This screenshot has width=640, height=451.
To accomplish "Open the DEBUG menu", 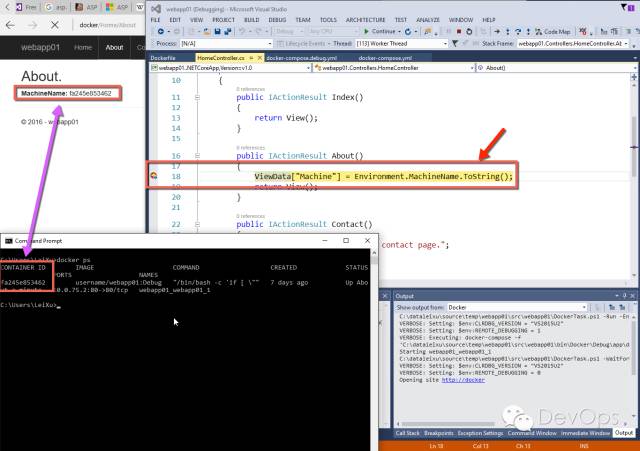I will tap(277, 20).
